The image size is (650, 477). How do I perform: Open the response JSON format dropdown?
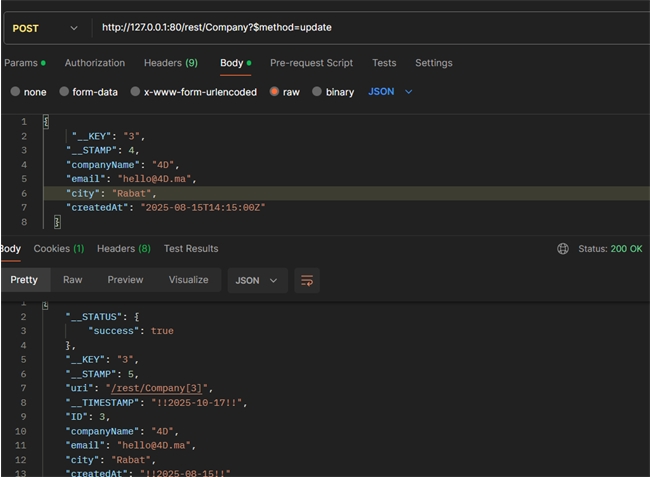click(x=257, y=280)
